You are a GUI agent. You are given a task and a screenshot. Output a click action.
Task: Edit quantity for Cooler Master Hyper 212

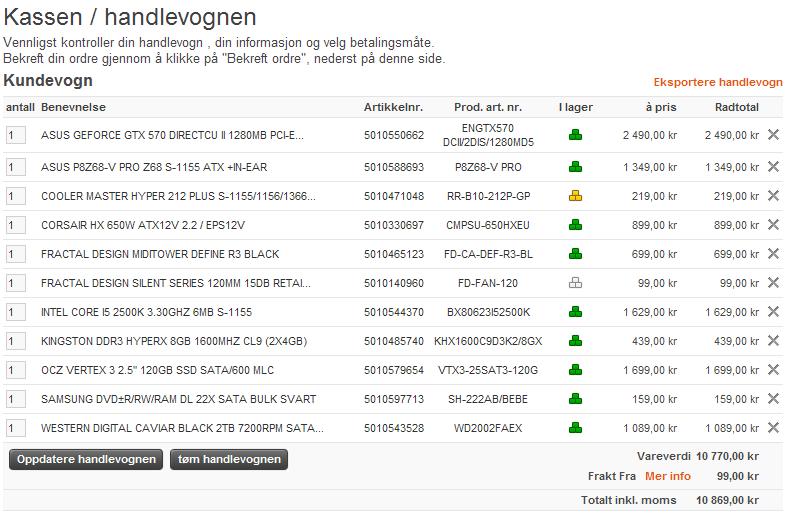pyautogui.click(x=16, y=196)
